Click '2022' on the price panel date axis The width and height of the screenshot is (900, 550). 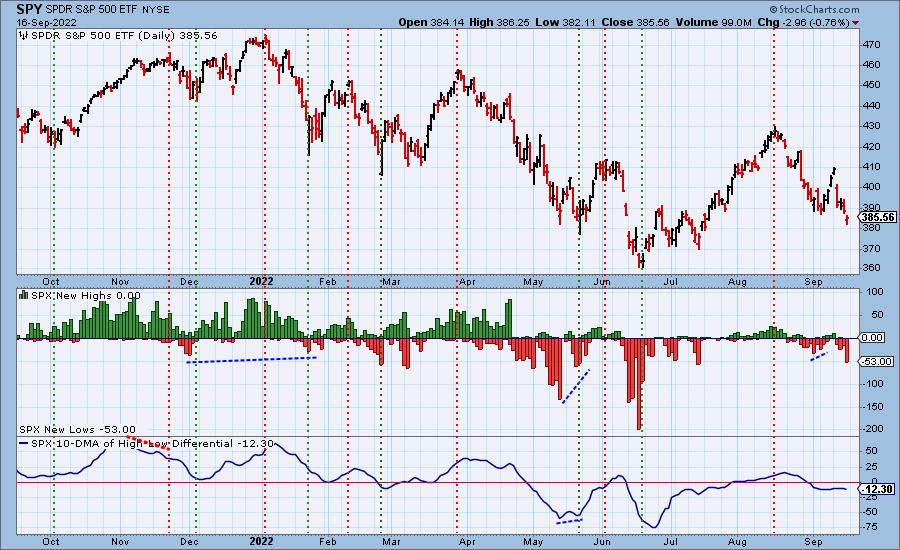[x=261, y=281]
